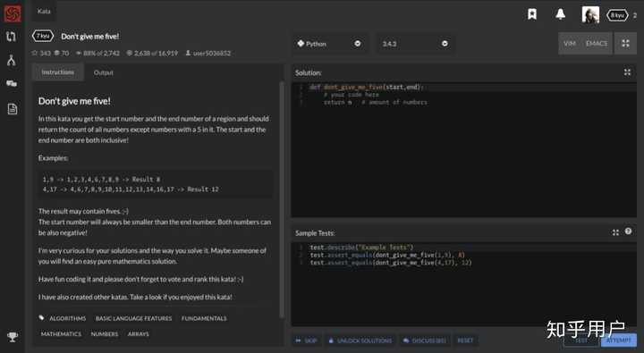Click the 7 kyu kata rank badge
Image resolution: width=644 pixels, height=353 pixels.
pos(43,36)
